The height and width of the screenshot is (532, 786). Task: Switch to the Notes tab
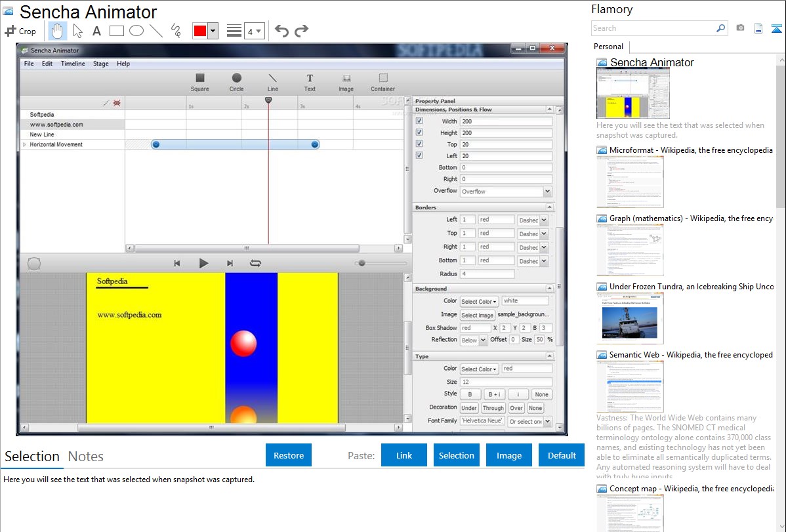[86, 457]
